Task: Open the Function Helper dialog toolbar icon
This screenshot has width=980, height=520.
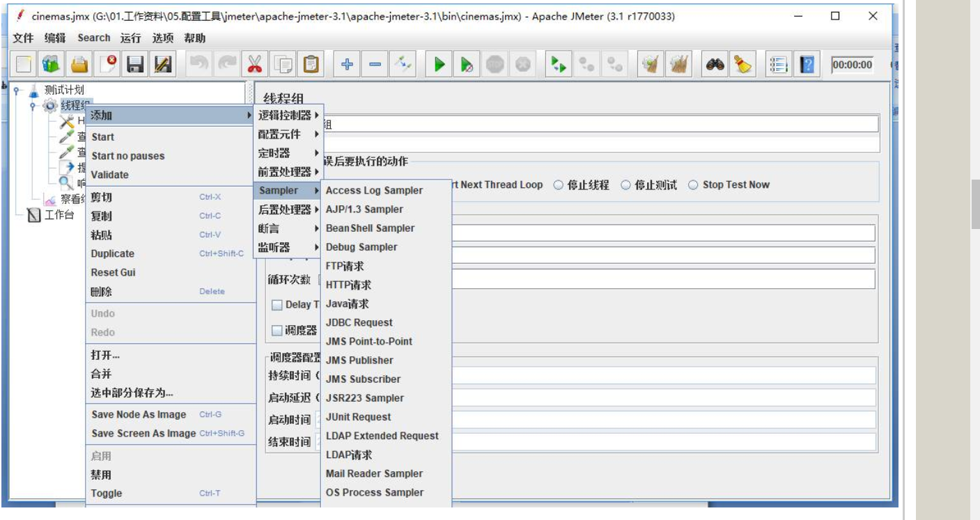Action: (x=779, y=65)
